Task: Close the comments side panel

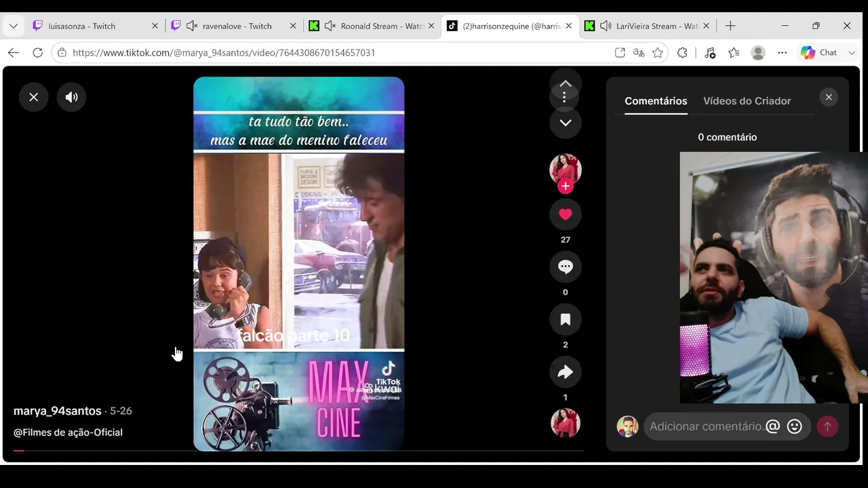Action: pyautogui.click(x=829, y=97)
